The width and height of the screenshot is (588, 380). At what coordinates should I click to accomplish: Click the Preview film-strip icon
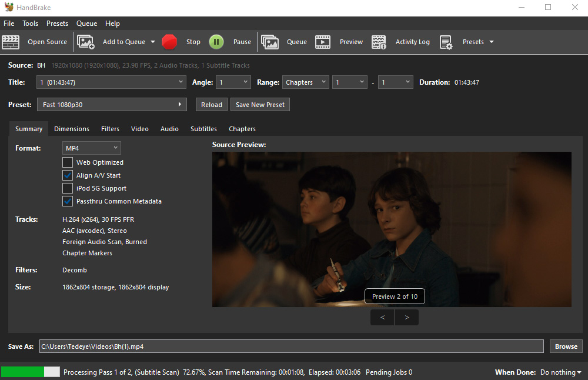click(x=323, y=42)
